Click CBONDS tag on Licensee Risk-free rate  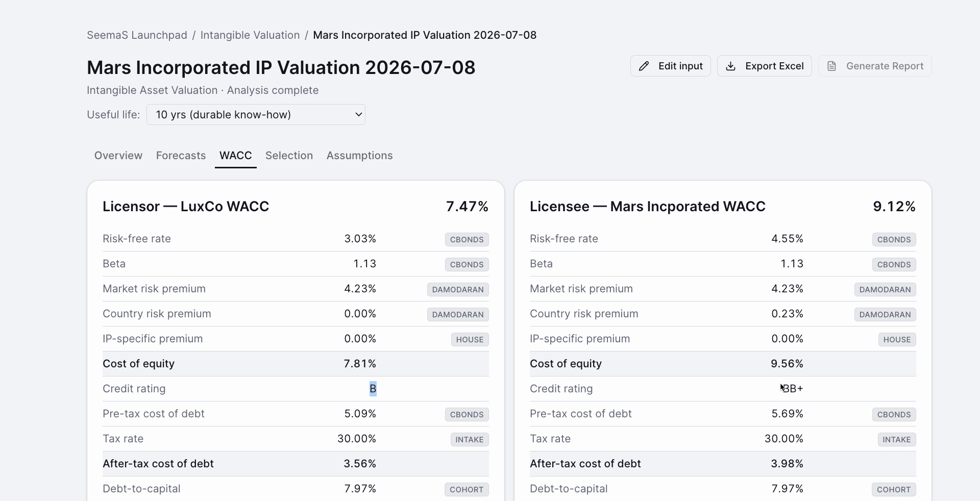pos(894,240)
